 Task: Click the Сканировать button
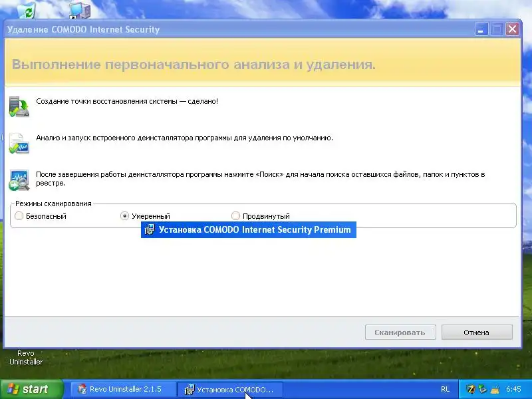pyautogui.click(x=400, y=332)
